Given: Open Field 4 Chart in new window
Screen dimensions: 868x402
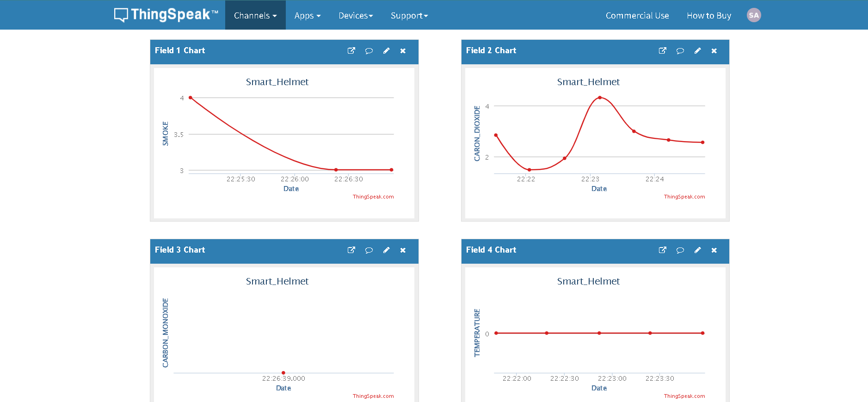Looking at the screenshot, I should coord(663,250).
